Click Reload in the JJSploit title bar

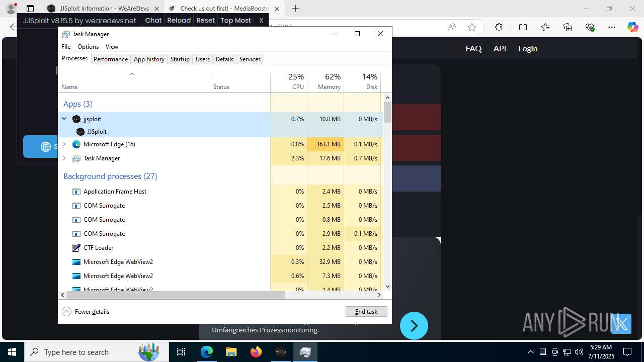(179, 20)
